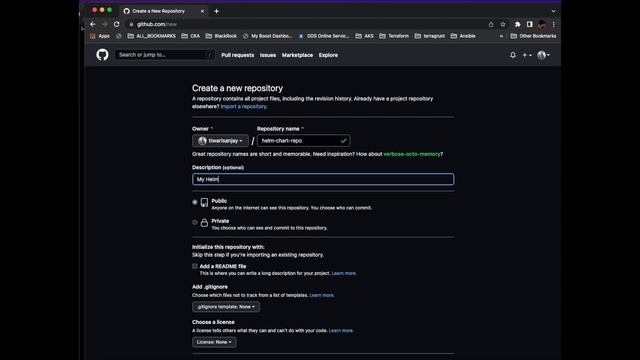Viewport: 640px width, 360px height.
Task: Open Issues in the header
Action: tap(268, 55)
